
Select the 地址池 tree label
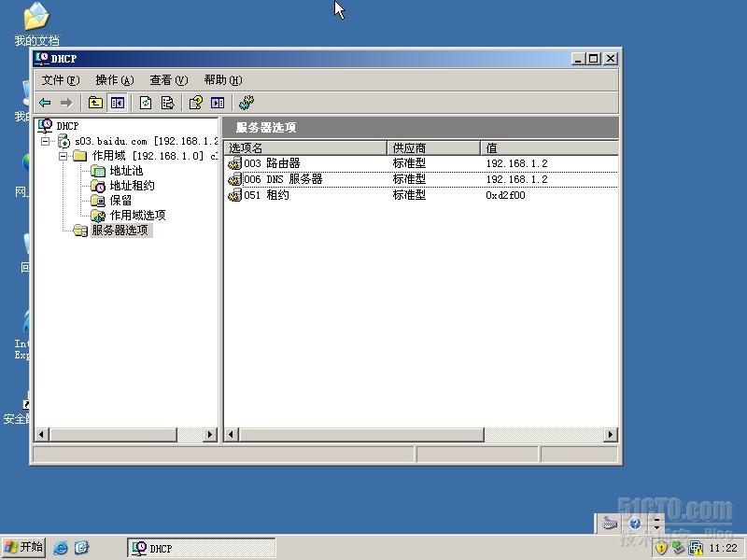[x=126, y=171]
